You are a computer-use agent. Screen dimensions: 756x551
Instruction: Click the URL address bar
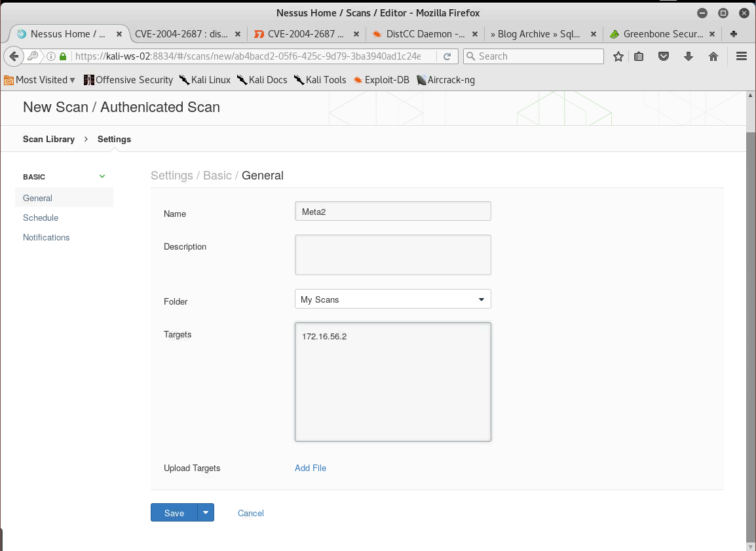point(248,56)
